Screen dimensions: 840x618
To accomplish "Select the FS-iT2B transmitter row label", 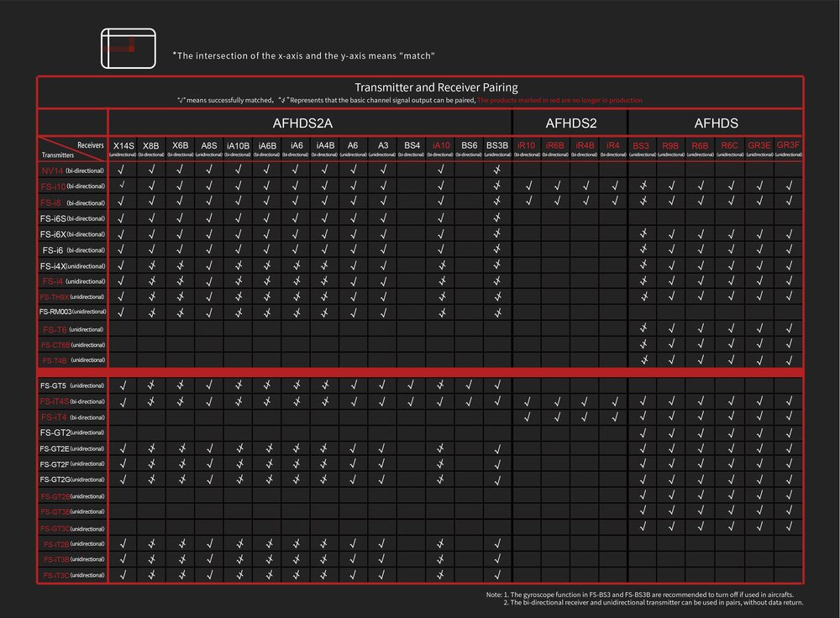I will point(74,544).
